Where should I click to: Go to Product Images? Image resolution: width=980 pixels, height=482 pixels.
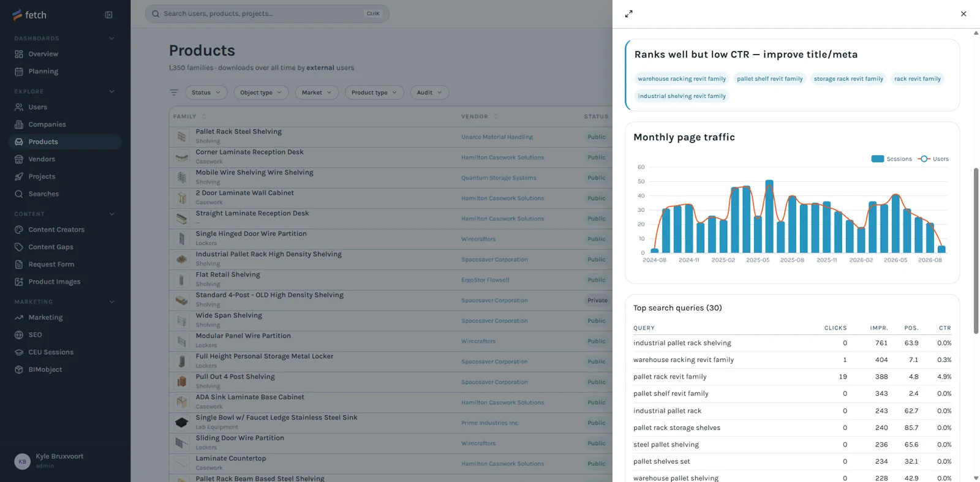(x=54, y=282)
